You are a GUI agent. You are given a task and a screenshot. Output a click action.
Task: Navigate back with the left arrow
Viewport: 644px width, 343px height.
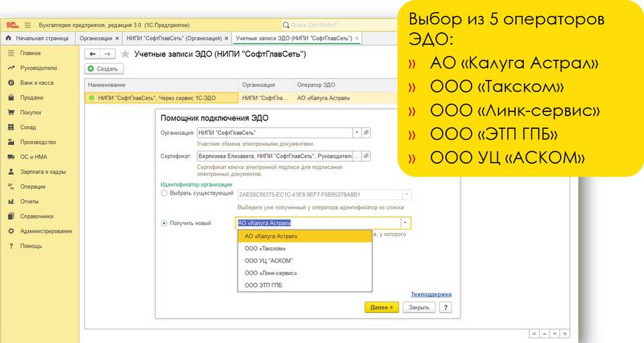[x=93, y=54]
